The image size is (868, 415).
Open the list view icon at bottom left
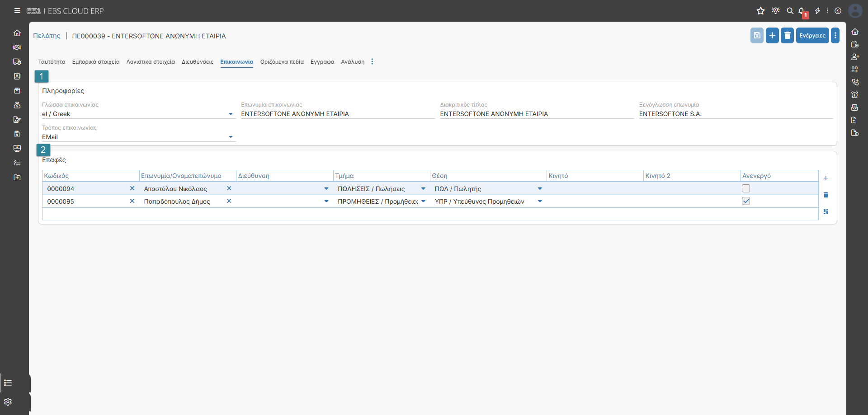(x=8, y=383)
